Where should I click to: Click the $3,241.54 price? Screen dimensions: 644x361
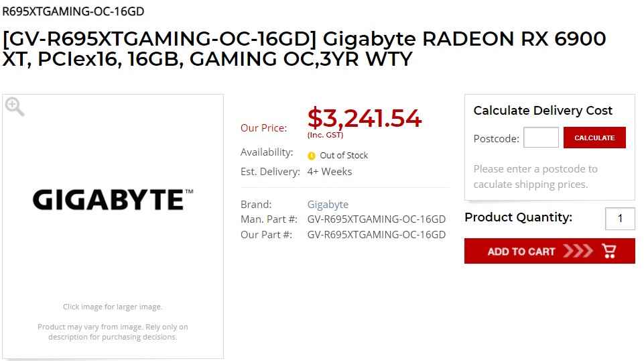(365, 118)
